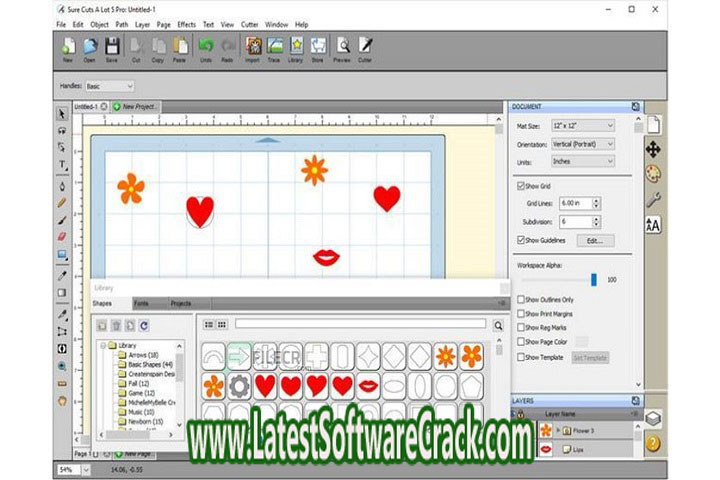Image resolution: width=720 pixels, height=480 pixels.
Task: Switch Library to list view
Action: click(209, 325)
